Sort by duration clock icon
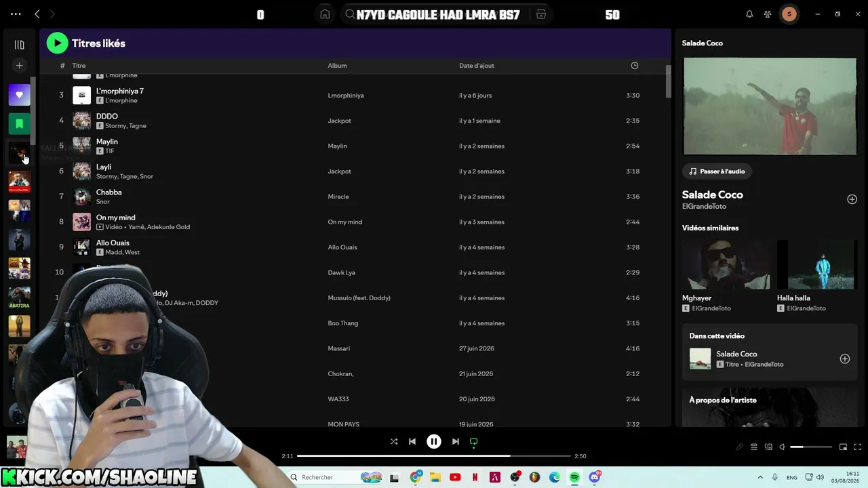The width and height of the screenshot is (868, 488). coord(635,66)
